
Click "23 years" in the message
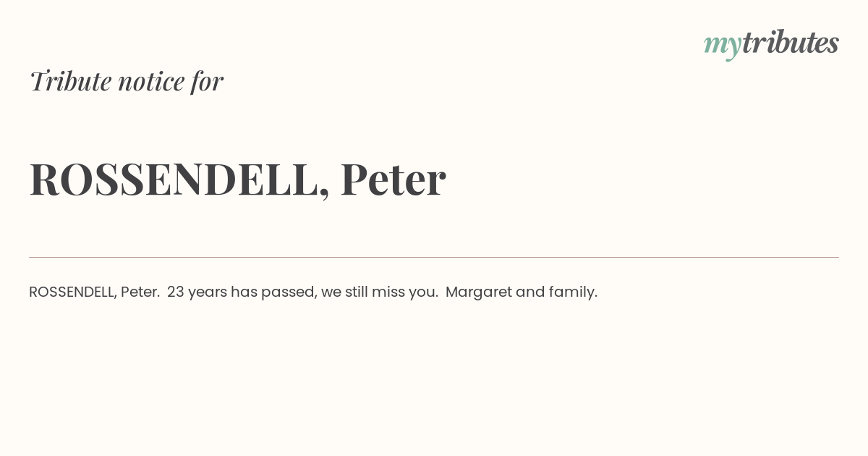[x=197, y=292]
